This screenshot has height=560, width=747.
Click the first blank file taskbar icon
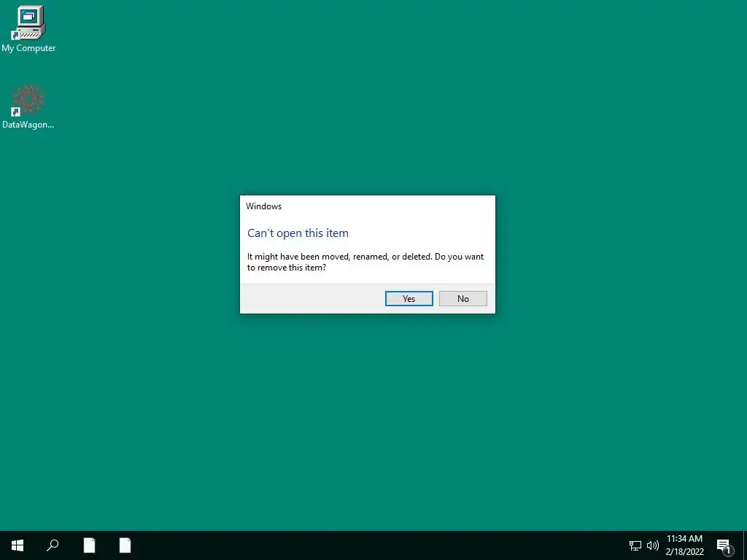(89, 545)
